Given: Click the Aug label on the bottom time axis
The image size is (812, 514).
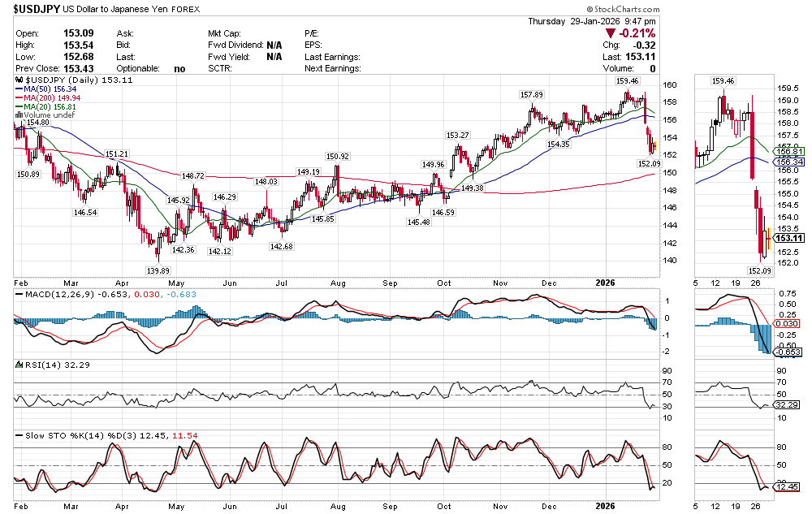Looking at the screenshot, I should [339, 283].
